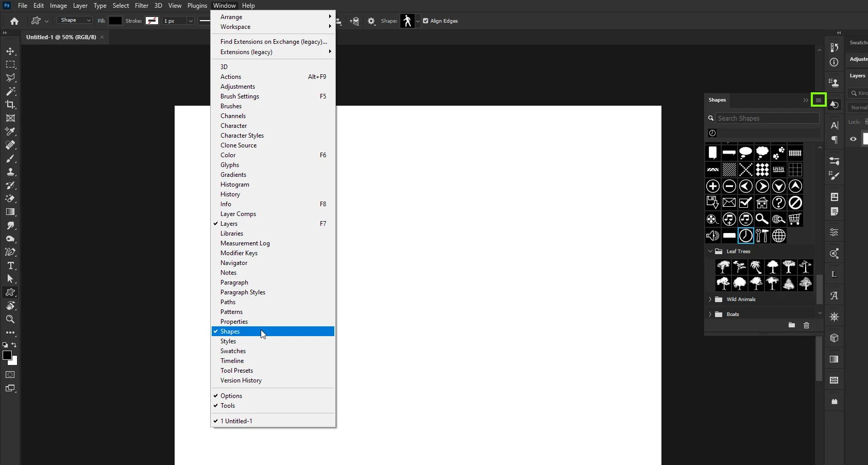Pick the question mark circle shape
Screen dimensions: 868x465
coord(779,203)
